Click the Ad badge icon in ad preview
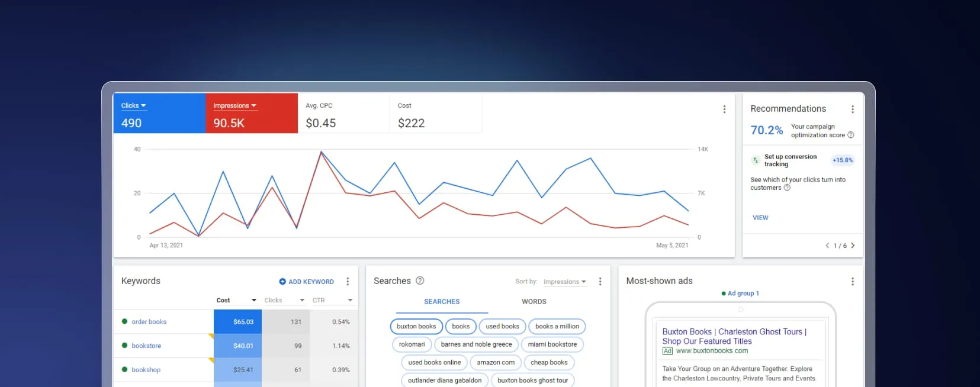 667,351
